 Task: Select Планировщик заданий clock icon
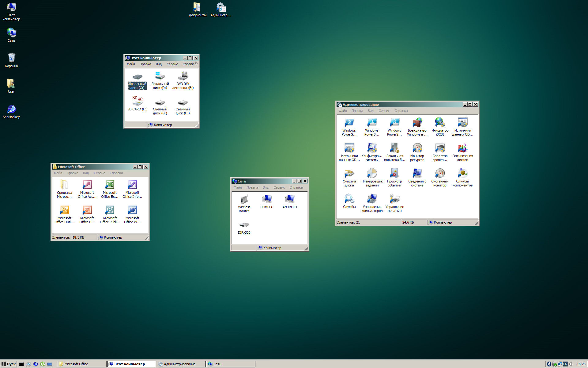372,174
